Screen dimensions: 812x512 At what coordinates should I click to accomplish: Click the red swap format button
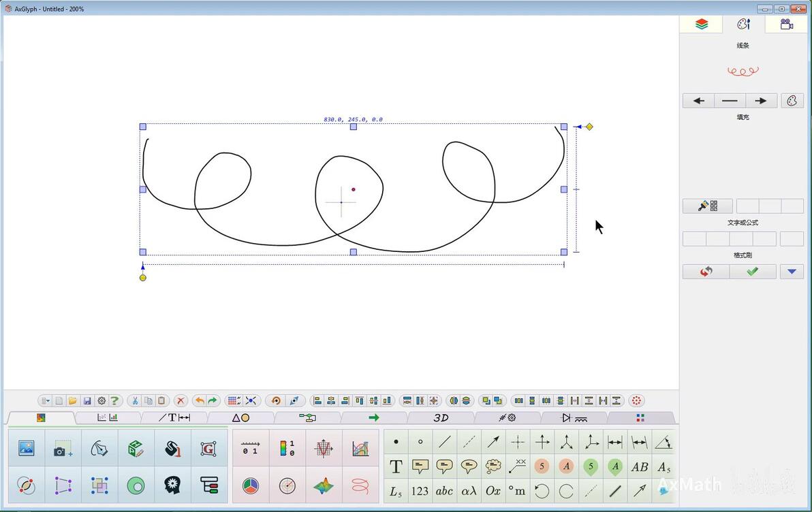(706, 271)
